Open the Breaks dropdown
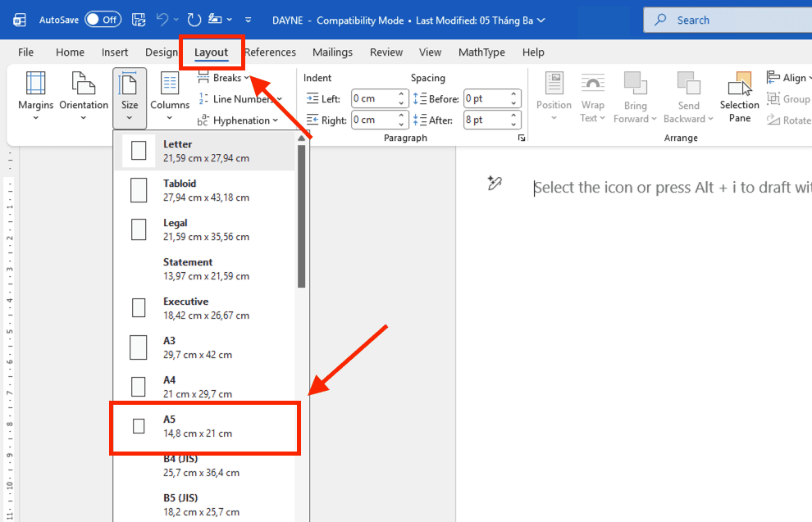This screenshot has height=522, width=812. (x=224, y=78)
